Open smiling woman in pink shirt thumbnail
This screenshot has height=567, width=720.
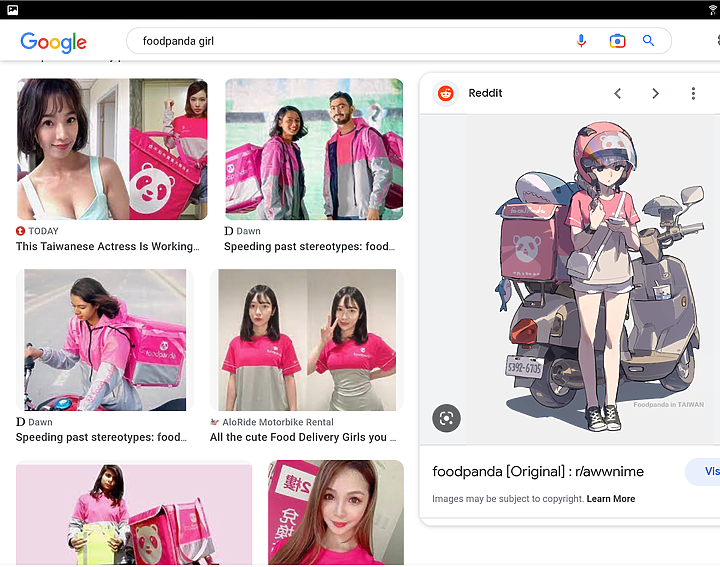[x=336, y=512]
